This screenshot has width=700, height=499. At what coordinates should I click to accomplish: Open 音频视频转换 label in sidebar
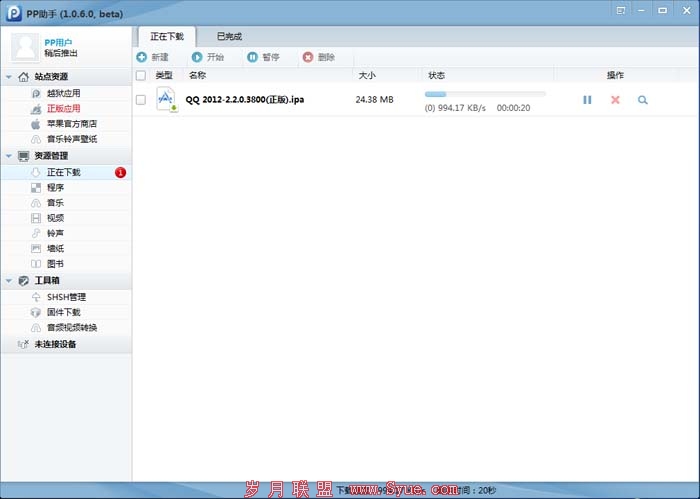(x=72, y=327)
